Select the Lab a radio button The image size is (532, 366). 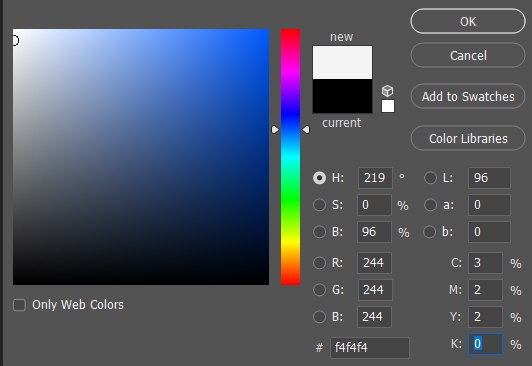[430, 205]
